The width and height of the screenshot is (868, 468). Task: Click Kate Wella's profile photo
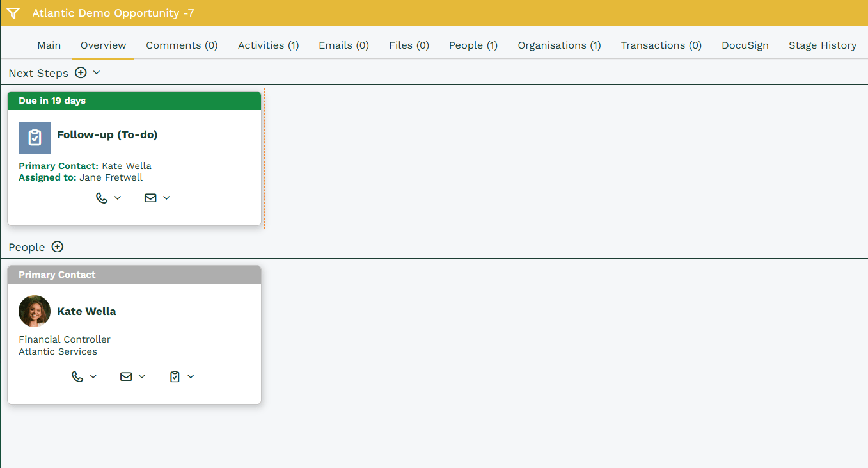click(x=35, y=311)
